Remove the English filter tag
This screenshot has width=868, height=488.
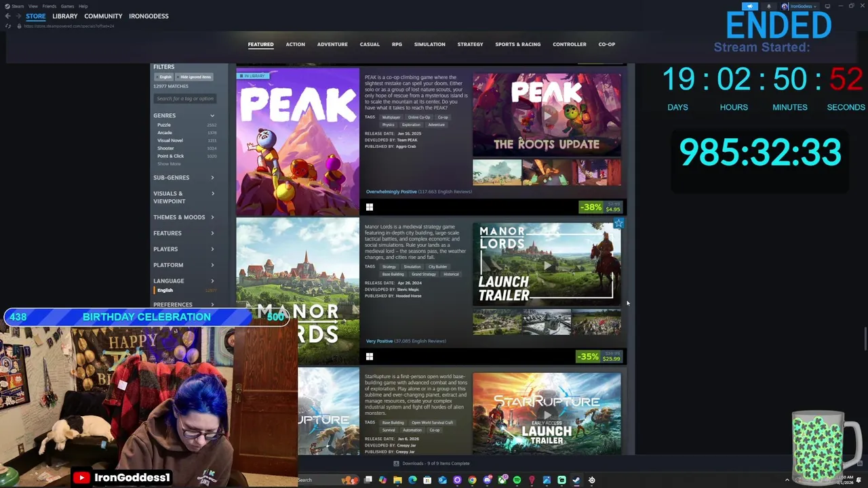coord(165,77)
